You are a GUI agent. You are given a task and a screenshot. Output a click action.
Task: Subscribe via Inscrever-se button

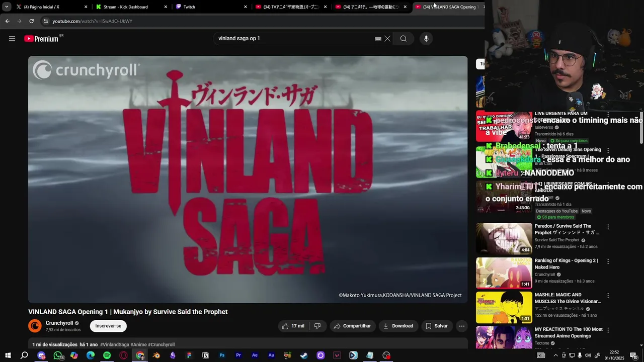(x=108, y=326)
